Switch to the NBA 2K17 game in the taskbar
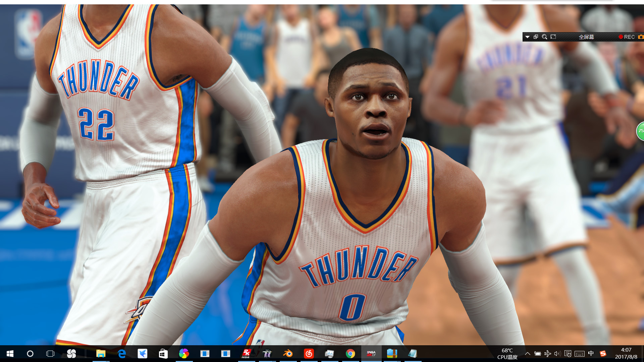 [x=371, y=354]
